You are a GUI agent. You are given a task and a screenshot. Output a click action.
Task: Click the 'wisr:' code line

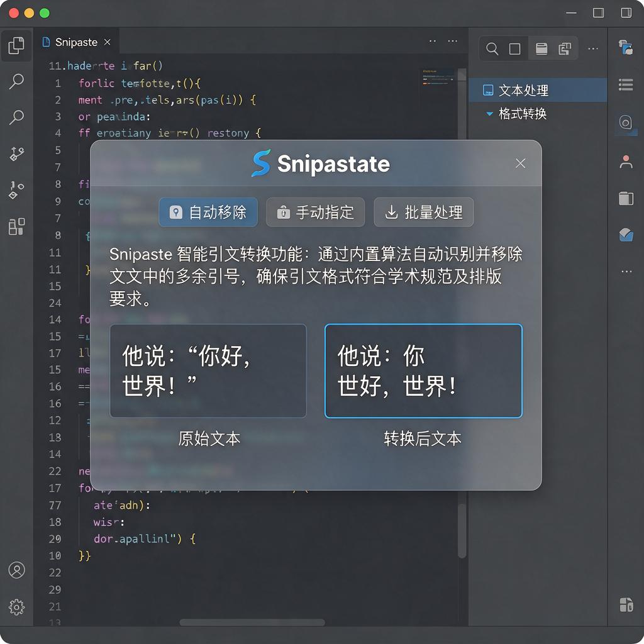[x=109, y=522]
